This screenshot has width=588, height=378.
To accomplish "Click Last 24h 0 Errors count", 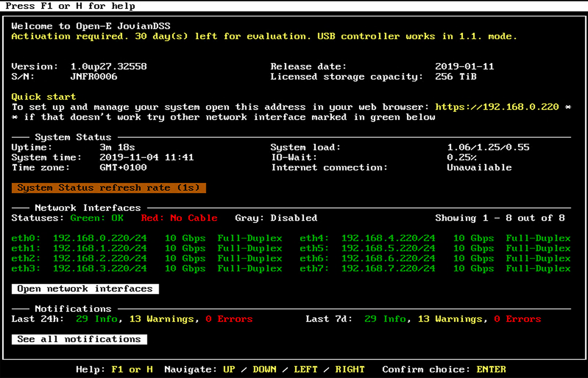I will pos(229,319).
